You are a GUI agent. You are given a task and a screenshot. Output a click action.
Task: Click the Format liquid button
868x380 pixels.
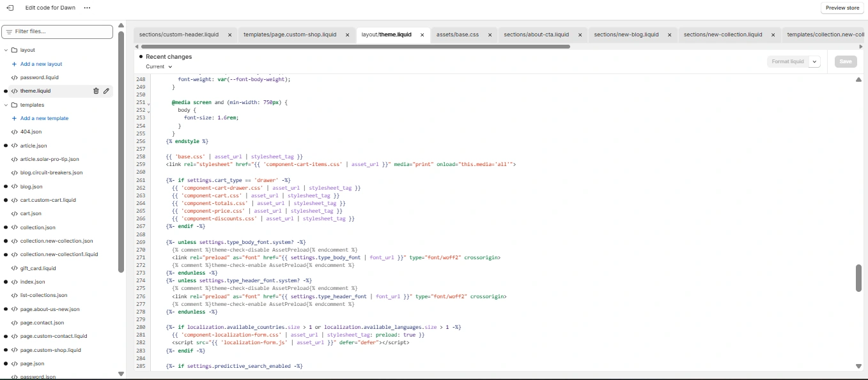(787, 61)
